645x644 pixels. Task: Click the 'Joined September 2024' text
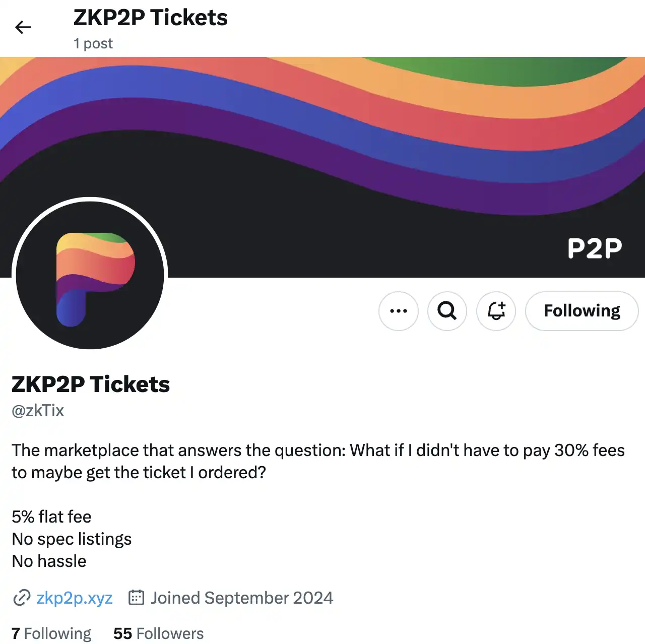(x=242, y=598)
